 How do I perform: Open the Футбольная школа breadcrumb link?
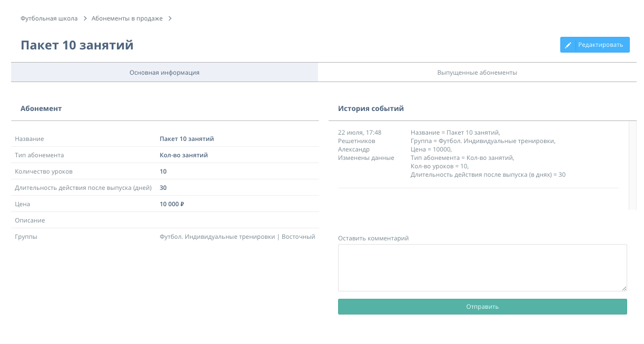click(49, 18)
